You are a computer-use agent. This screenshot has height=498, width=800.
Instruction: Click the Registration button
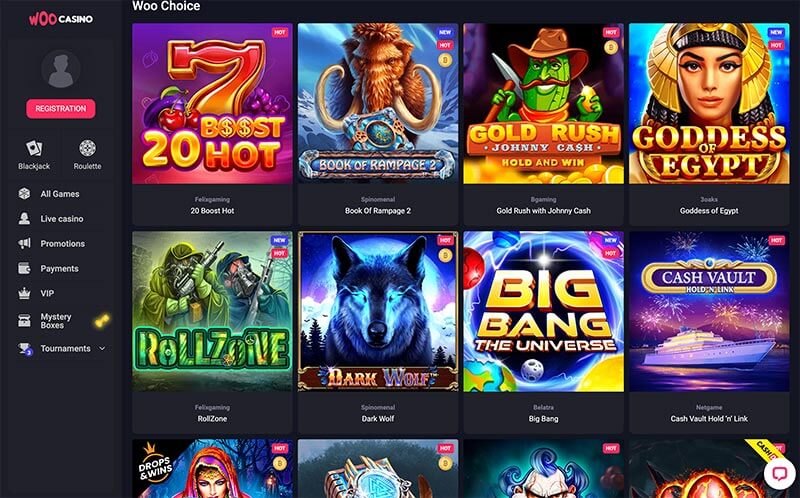coord(61,109)
